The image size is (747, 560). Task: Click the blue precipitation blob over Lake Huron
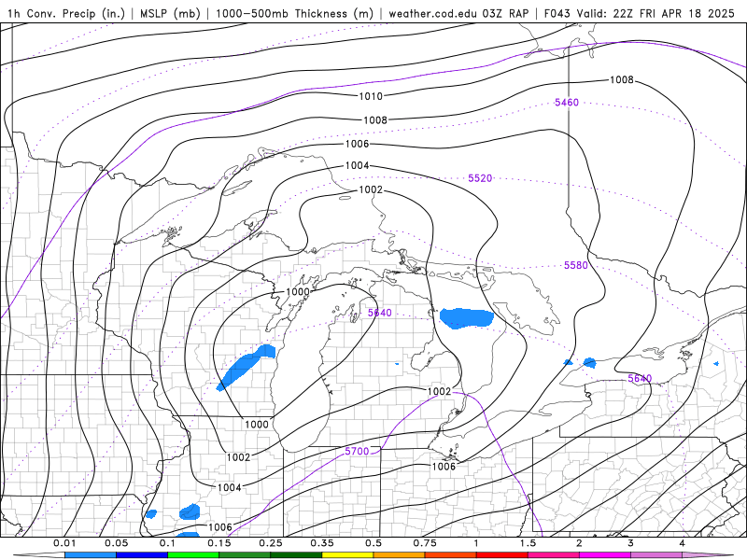466,318
